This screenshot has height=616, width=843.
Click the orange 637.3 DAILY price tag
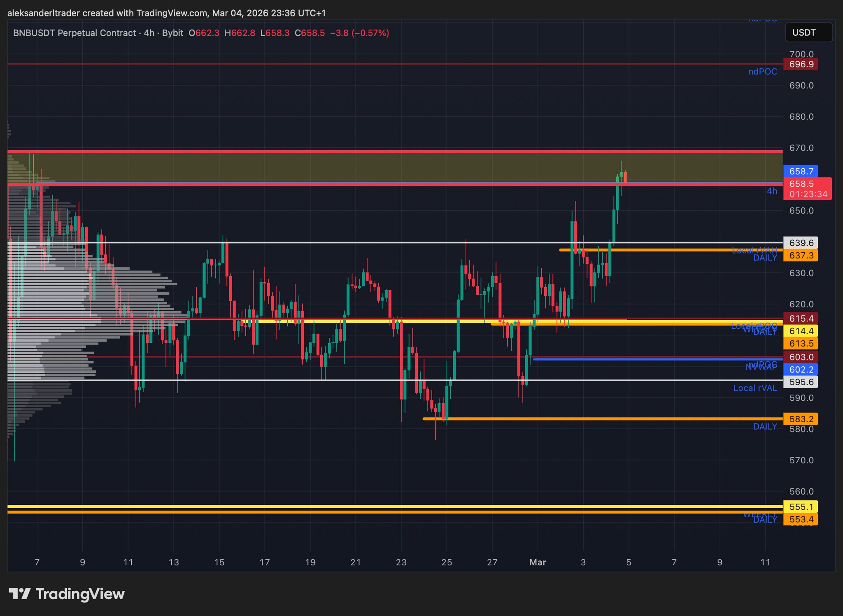pos(800,256)
